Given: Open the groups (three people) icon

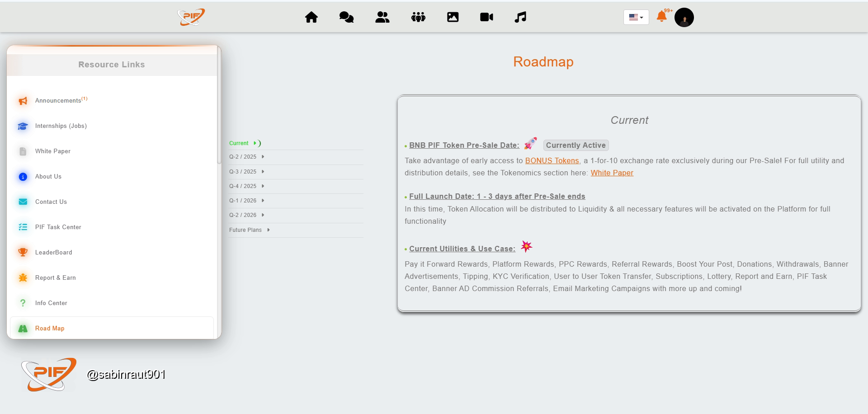Looking at the screenshot, I should click(x=418, y=17).
